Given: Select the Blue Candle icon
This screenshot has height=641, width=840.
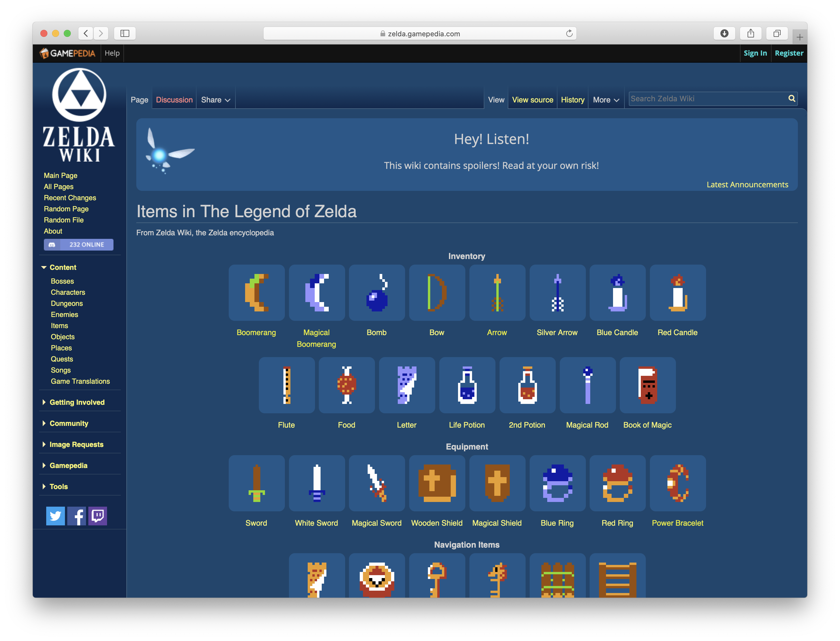Looking at the screenshot, I should (x=617, y=293).
